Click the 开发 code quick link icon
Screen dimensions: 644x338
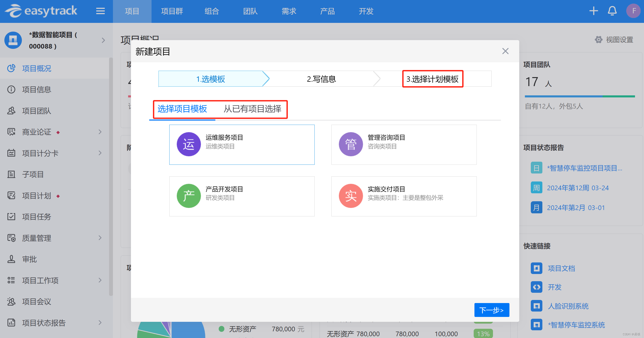(x=536, y=287)
